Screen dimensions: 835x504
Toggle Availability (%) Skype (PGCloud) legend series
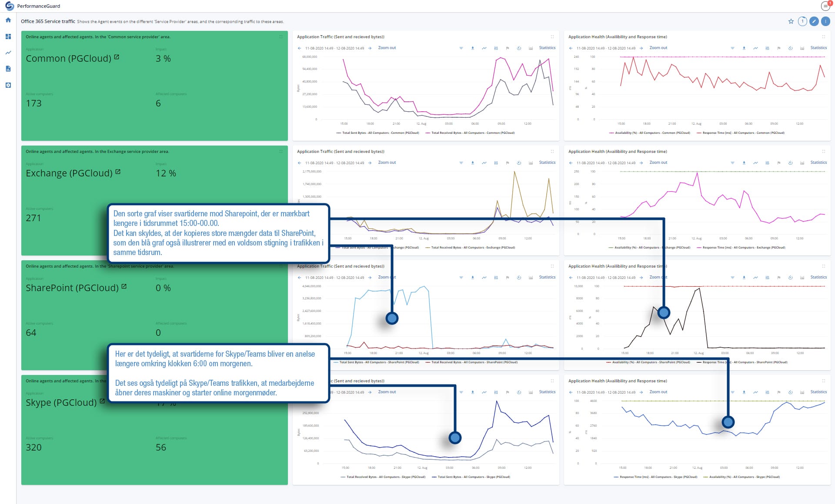tap(741, 477)
